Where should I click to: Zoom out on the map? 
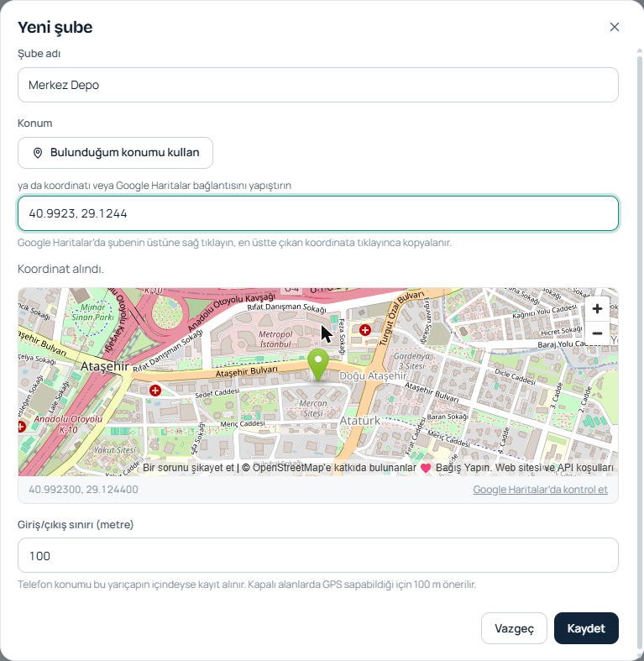[597, 333]
